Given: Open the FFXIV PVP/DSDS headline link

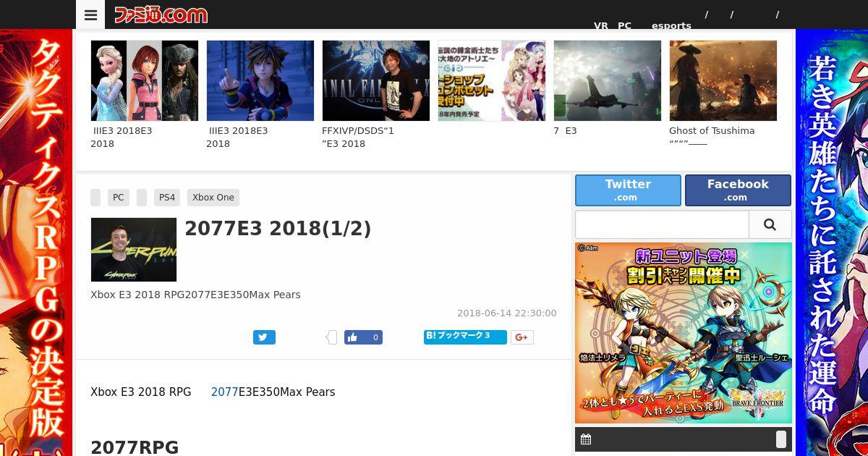Looking at the screenshot, I should 358,137.
